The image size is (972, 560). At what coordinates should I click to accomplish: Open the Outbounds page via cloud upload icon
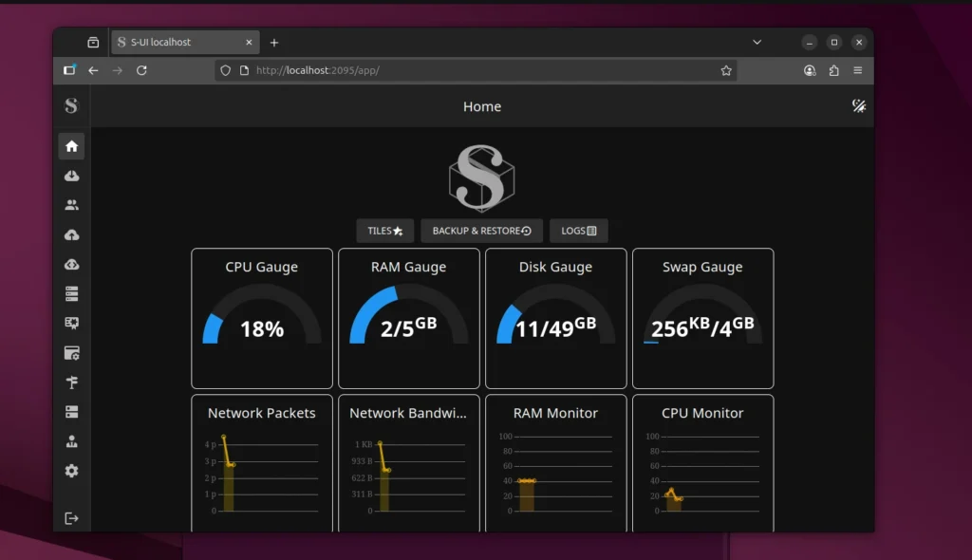point(71,234)
